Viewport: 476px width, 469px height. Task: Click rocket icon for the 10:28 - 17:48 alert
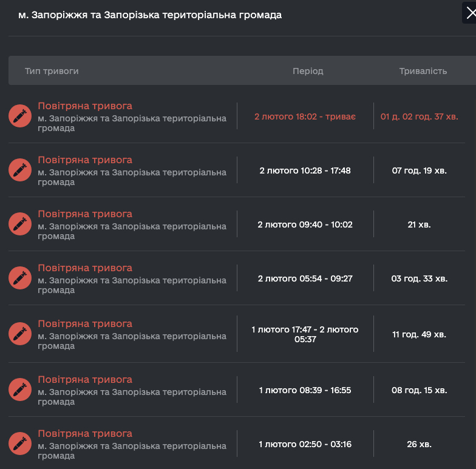(x=20, y=169)
